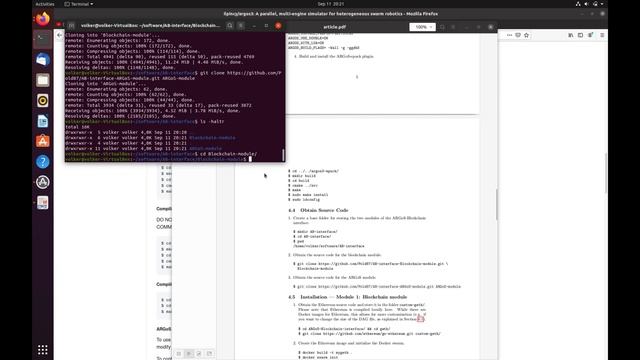Click the terminal window search icon
640x360 pixels.
click(x=230, y=26)
